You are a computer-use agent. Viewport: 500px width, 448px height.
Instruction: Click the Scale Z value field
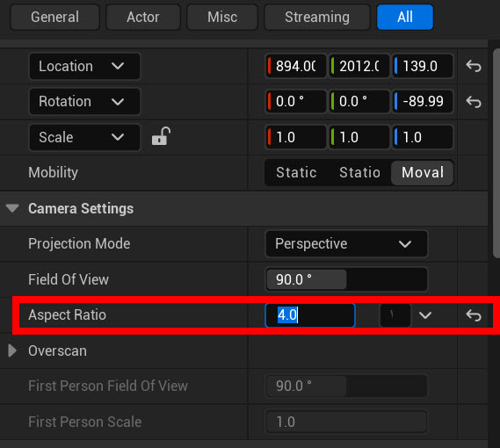[423, 137]
